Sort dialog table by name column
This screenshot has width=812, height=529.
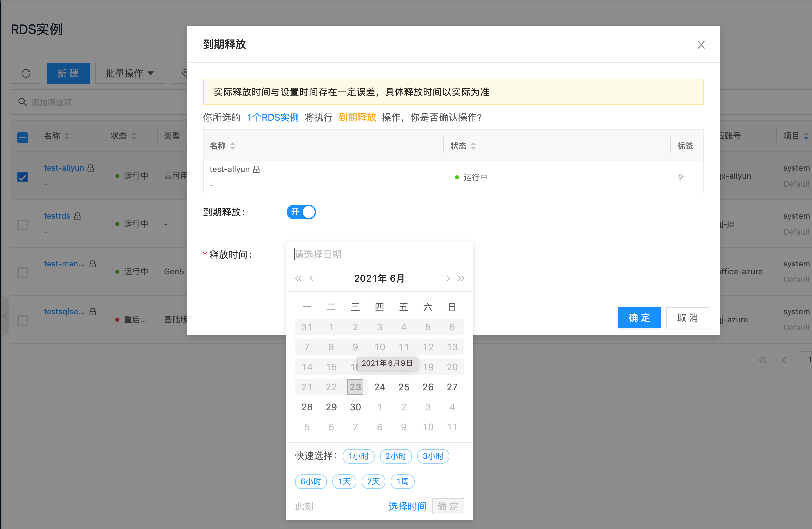coord(233,146)
